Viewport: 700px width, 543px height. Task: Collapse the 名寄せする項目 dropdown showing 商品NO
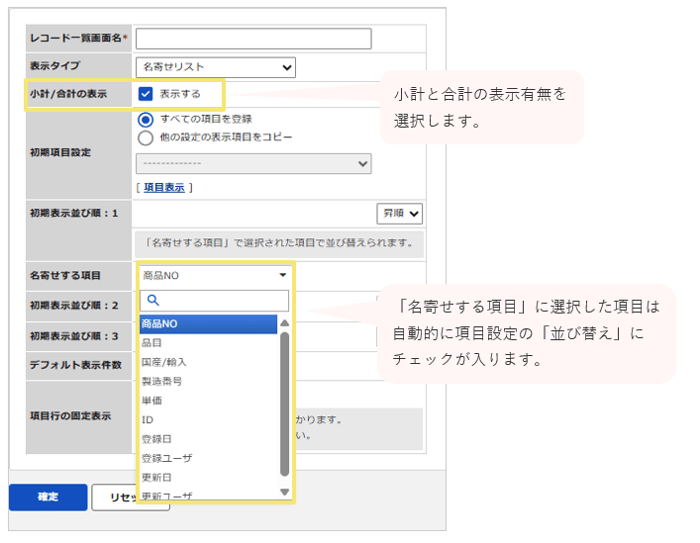tap(215, 276)
